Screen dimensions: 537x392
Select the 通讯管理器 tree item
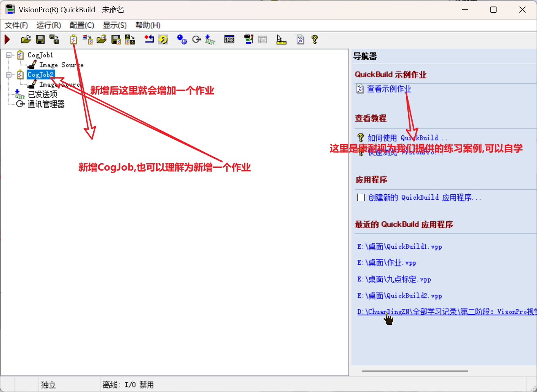pos(46,104)
